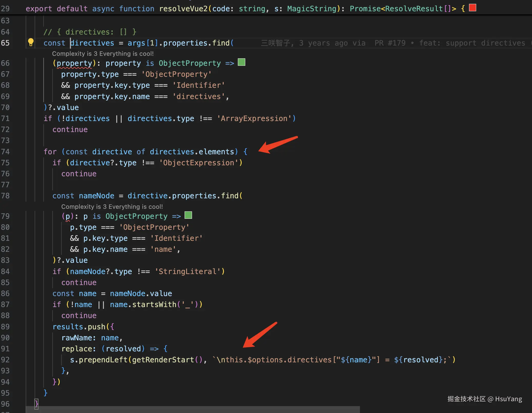Screen dimensions: 532x413
Task: Click the red-underlined property parameter
Action: [74, 63]
